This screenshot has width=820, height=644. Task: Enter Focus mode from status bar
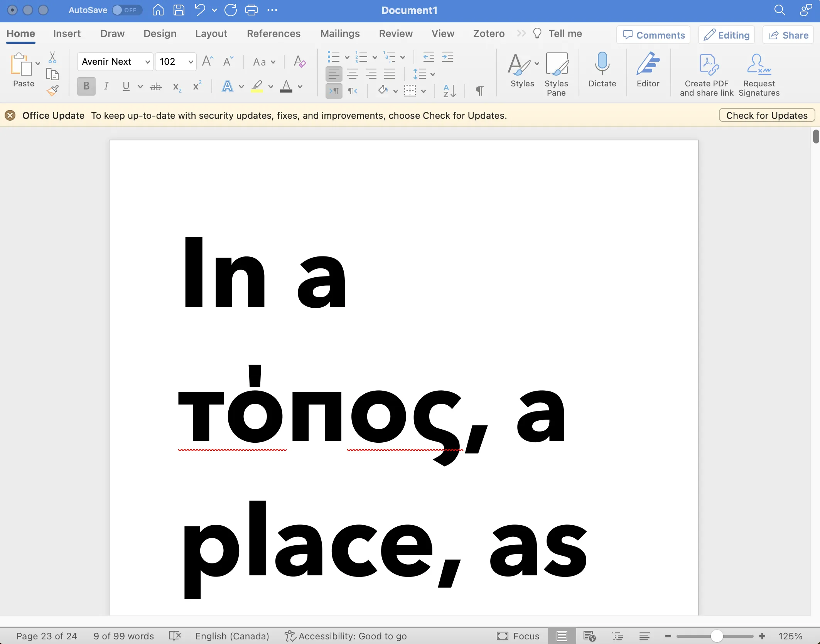click(518, 636)
